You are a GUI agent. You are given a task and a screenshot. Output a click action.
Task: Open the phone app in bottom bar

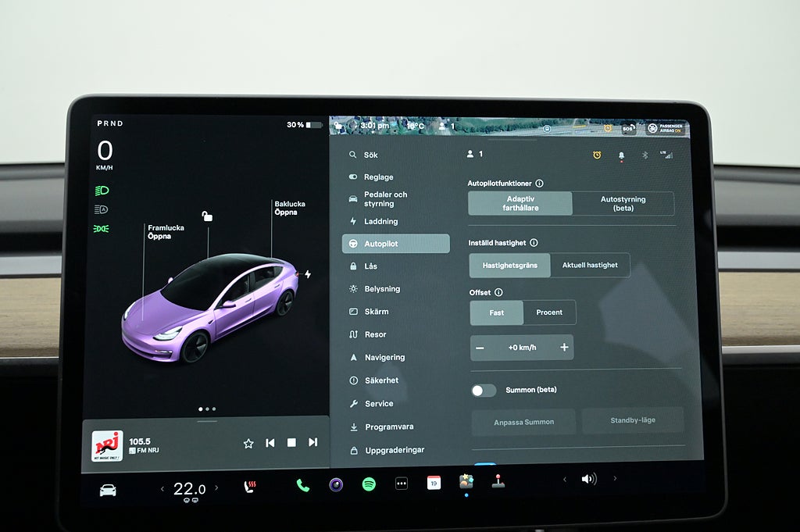(x=302, y=485)
